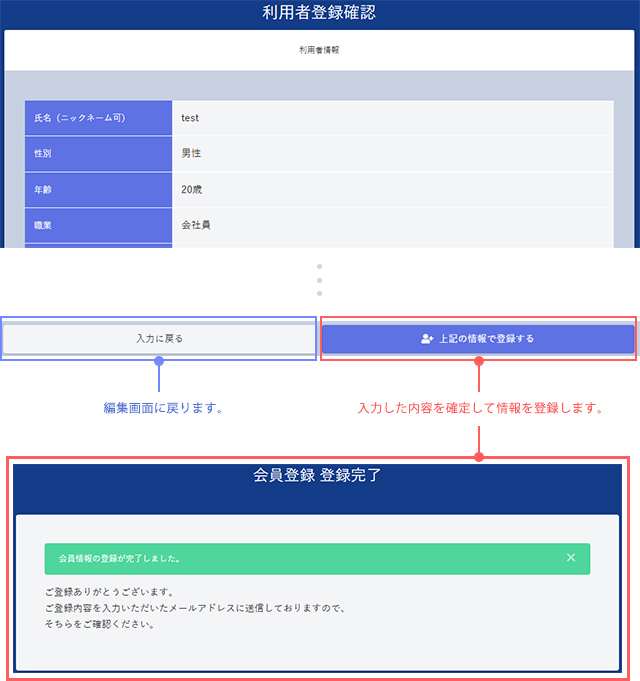
Task: Dismiss the green 会員情報の登録が完了しました alert
Action: (x=571, y=558)
